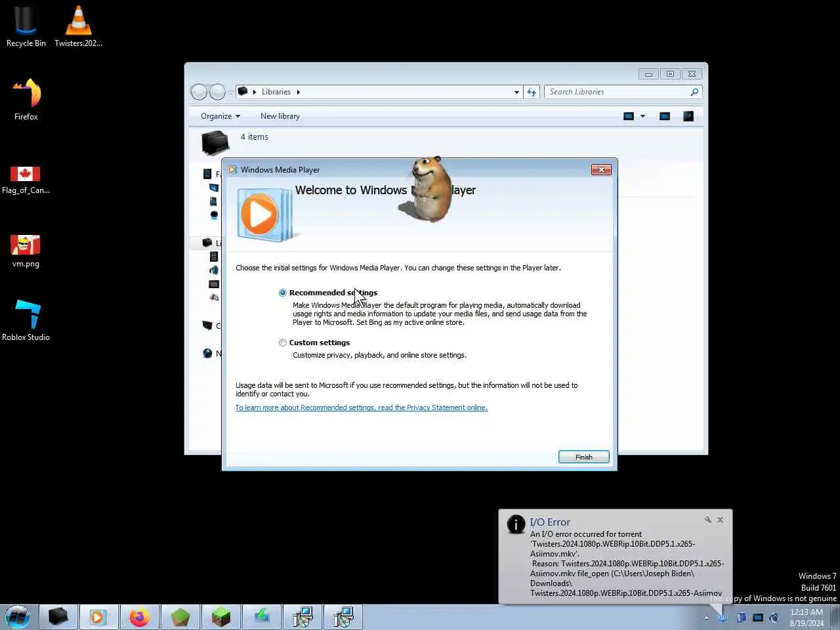Click the Search Libraries input field
Screen dimensions: 840x630
point(618,92)
